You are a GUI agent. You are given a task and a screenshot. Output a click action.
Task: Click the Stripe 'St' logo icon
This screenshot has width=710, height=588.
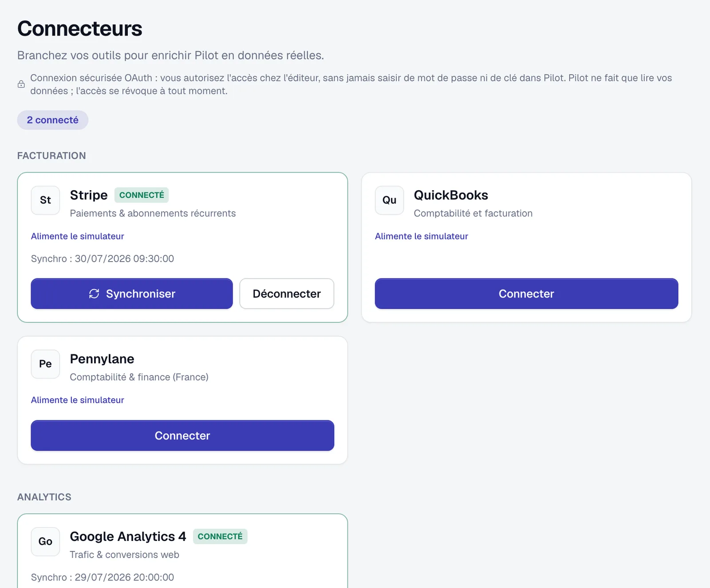[x=45, y=200]
